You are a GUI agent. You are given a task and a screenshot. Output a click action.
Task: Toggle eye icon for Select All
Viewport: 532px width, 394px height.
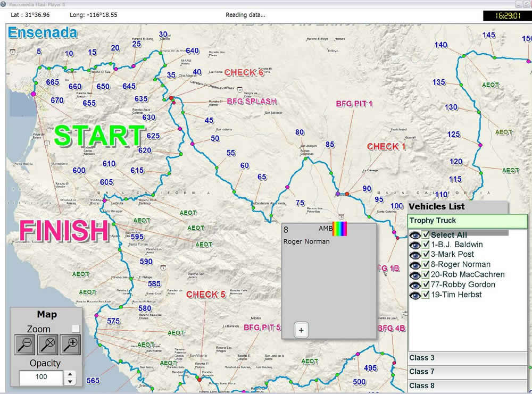414,235
